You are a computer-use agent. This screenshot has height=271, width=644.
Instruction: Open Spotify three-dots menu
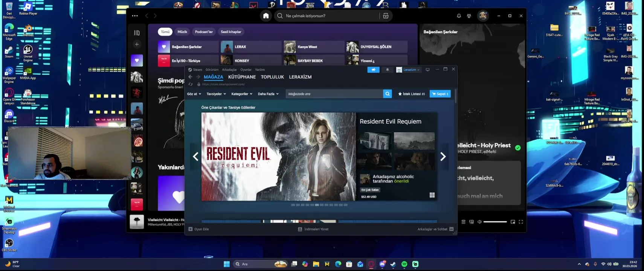(135, 16)
